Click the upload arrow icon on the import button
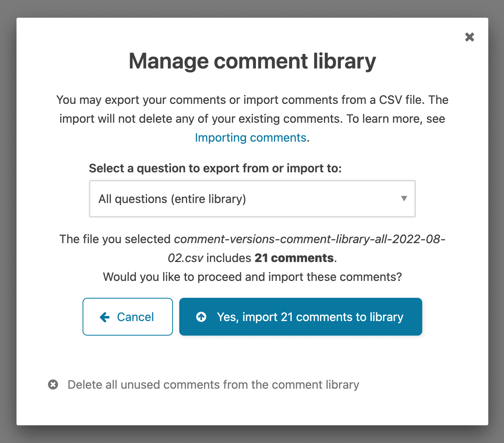Image resolution: width=504 pixels, height=443 pixels. [x=201, y=317]
